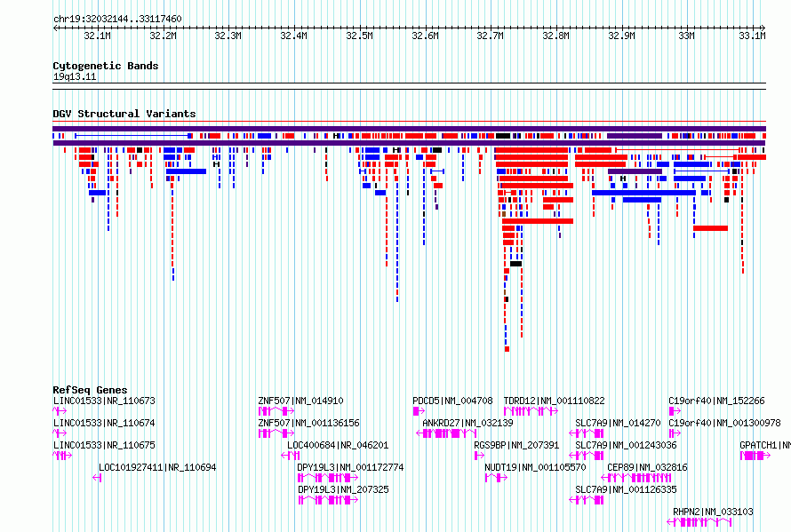This screenshot has width=791, height=532.
Task: Open the ANKRD27|NM_032139 gene label
Action: pyautogui.click(x=467, y=423)
